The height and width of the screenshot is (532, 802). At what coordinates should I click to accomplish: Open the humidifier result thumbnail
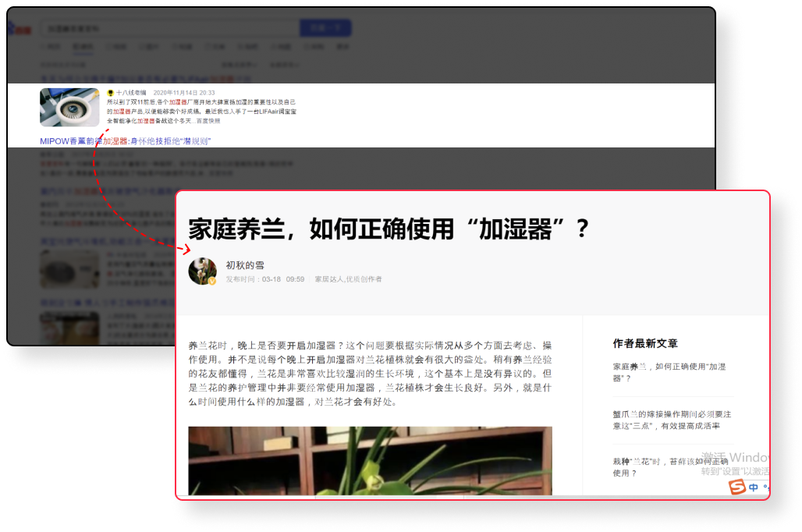(x=69, y=108)
